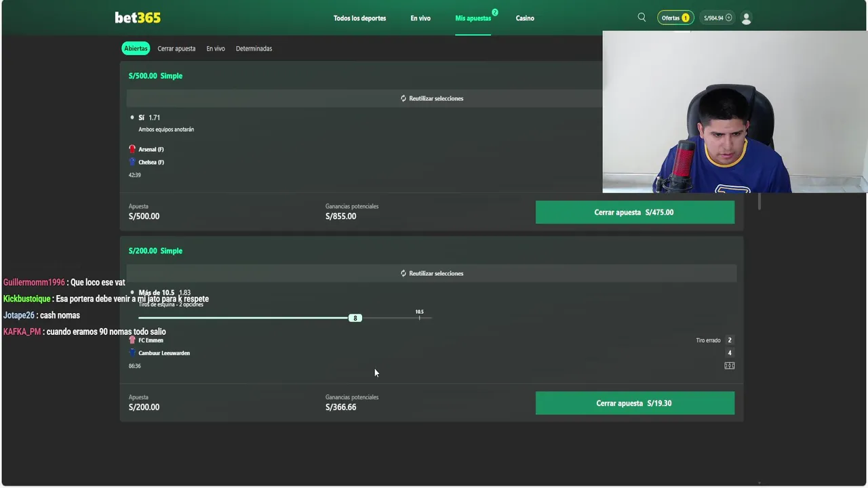Viewport: 868px width, 488px height.
Task: Click Guillermomm1996 chat message
Action: pos(64,282)
